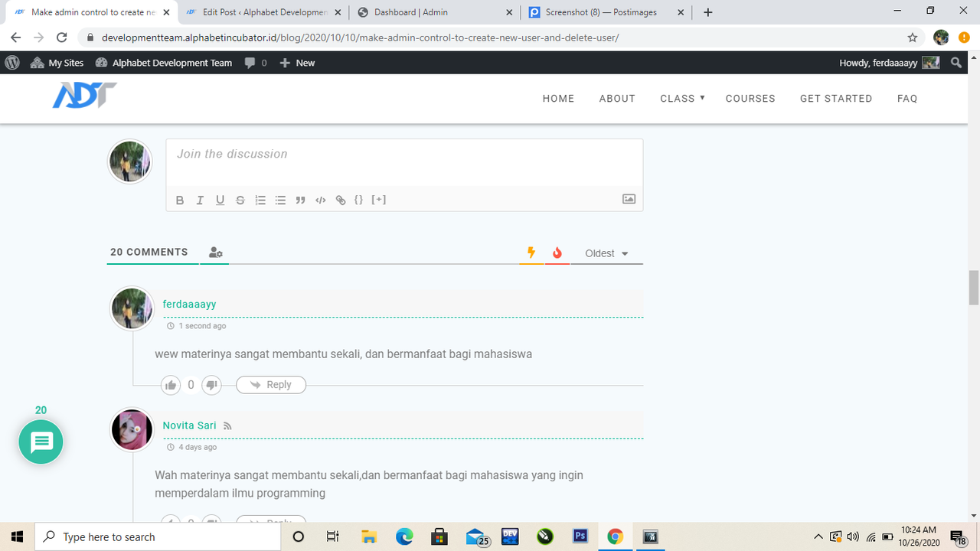The width and height of the screenshot is (980, 551).
Task: Insert blockquote in comment editor
Action: tap(300, 200)
